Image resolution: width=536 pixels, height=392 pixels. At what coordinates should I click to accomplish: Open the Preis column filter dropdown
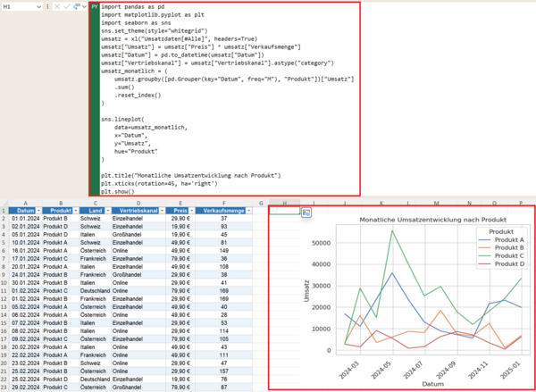192,211
